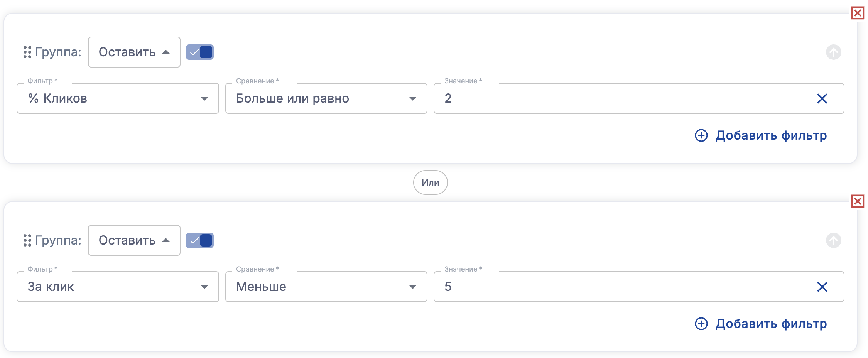Expand the 'Меньше' comparison dropdown

tap(326, 287)
